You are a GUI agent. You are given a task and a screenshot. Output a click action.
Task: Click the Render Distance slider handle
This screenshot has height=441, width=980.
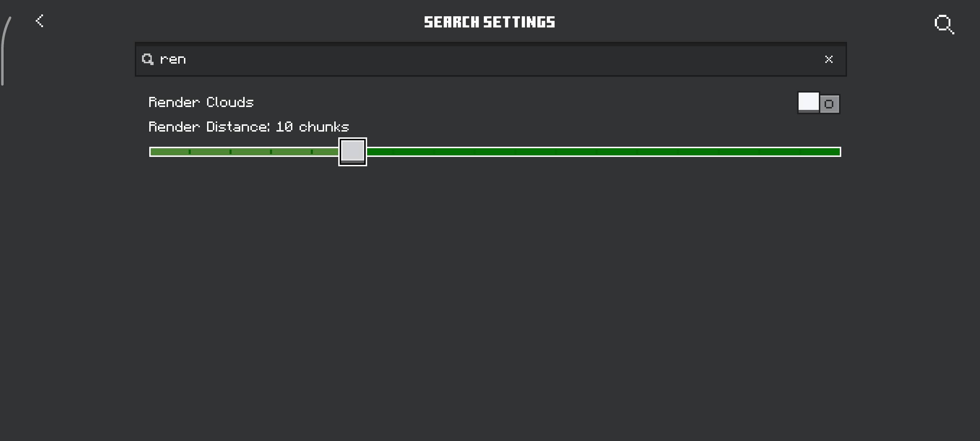(x=352, y=151)
